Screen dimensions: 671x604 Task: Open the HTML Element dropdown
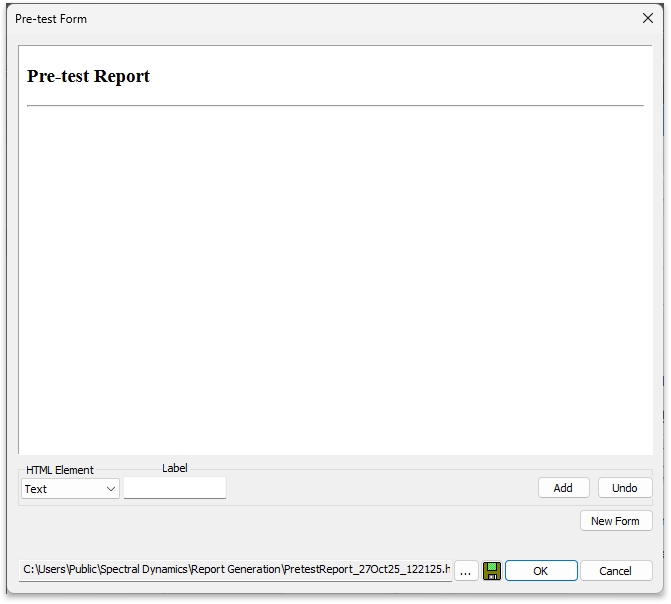click(x=70, y=489)
